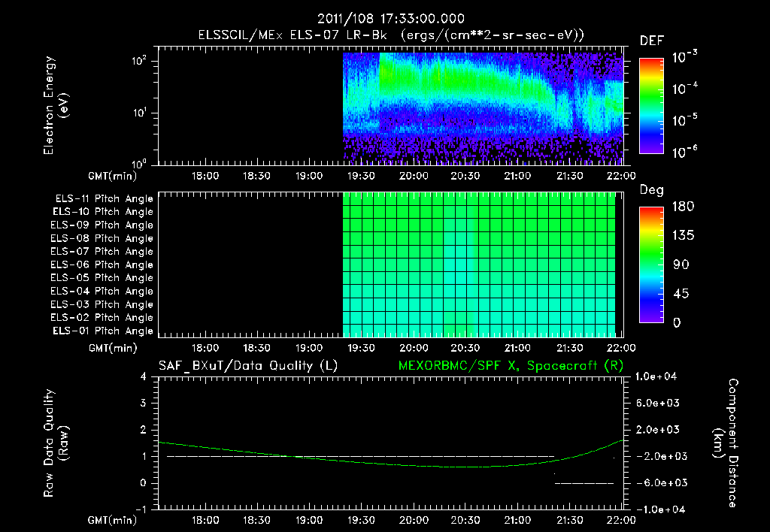The width and height of the screenshot is (770, 532).
Task: Click the short data quality segment at level 0
Action: point(584,483)
